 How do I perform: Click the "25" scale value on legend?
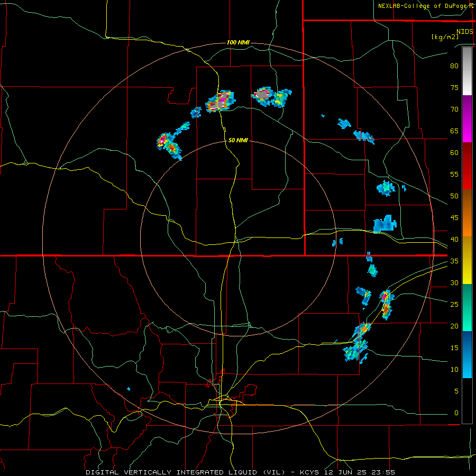(454, 305)
